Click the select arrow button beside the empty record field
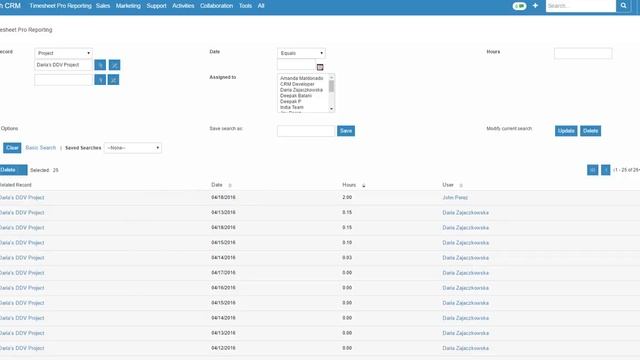This screenshot has width=640, height=360. (100, 80)
